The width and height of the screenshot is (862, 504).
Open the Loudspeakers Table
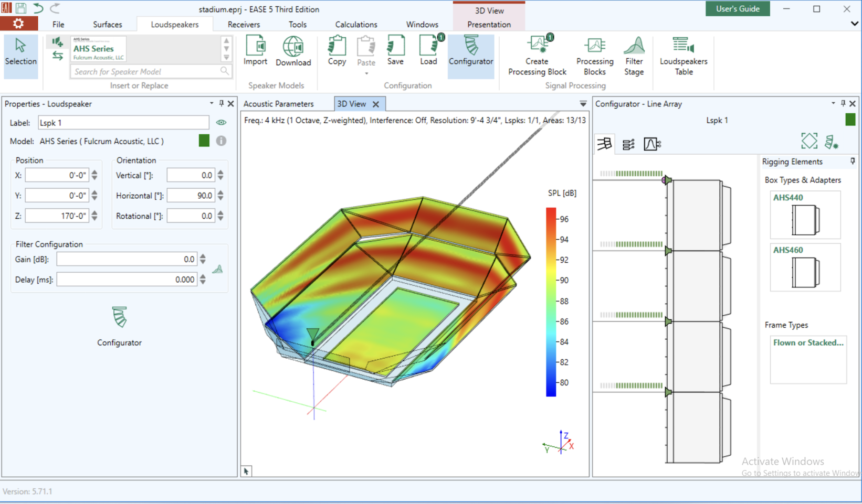(x=683, y=56)
